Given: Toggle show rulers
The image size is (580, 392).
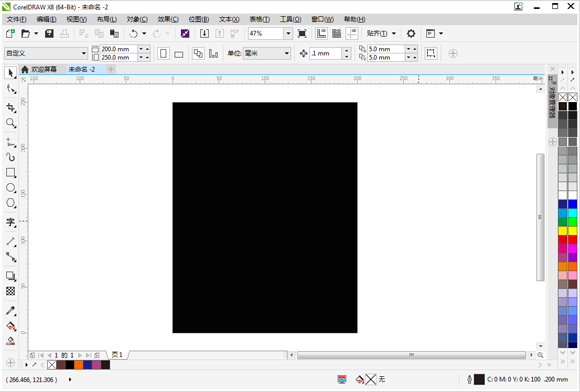Looking at the screenshot, I should [x=321, y=34].
